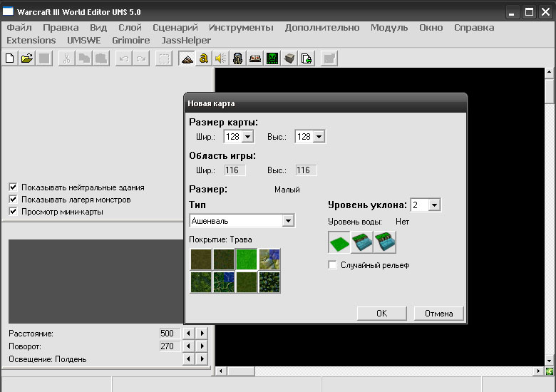Open the Файл menu
This screenshot has height=392, width=556.
(x=19, y=27)
